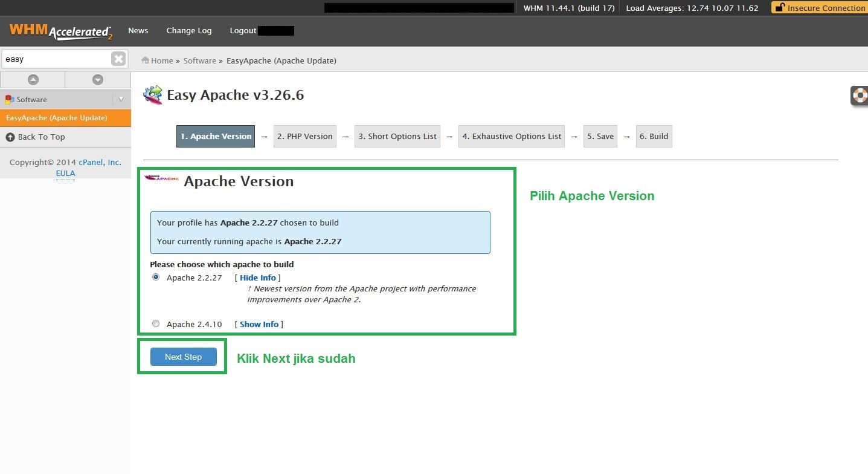Click the Next Step button
The height and width of the screenshot is (474, 868).
pos(183,357)
